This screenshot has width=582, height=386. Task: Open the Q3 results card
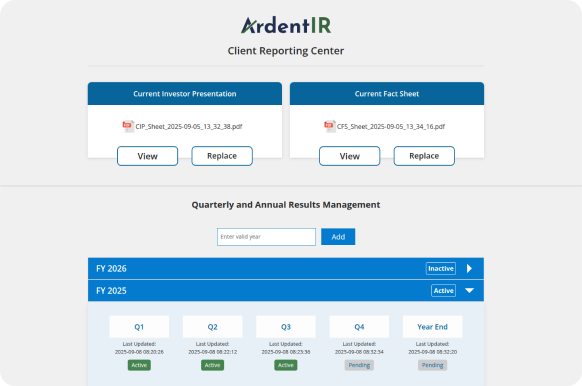[x=286, y=327]
